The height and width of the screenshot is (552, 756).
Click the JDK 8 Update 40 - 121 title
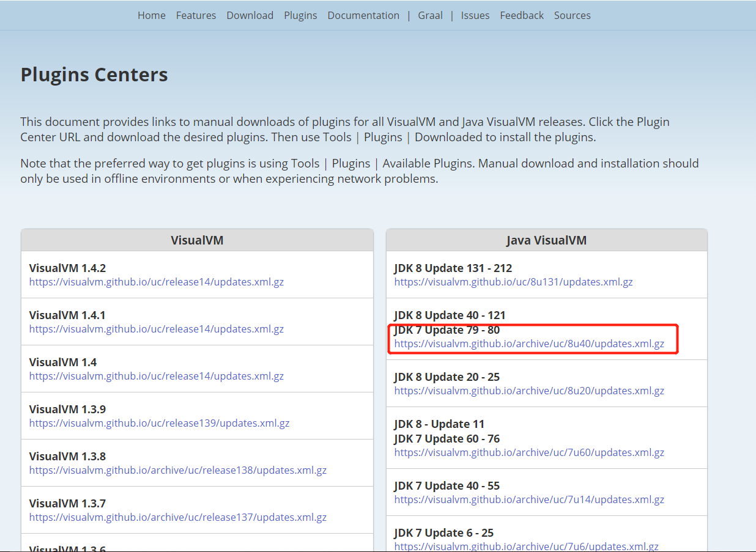coord(450,315)
